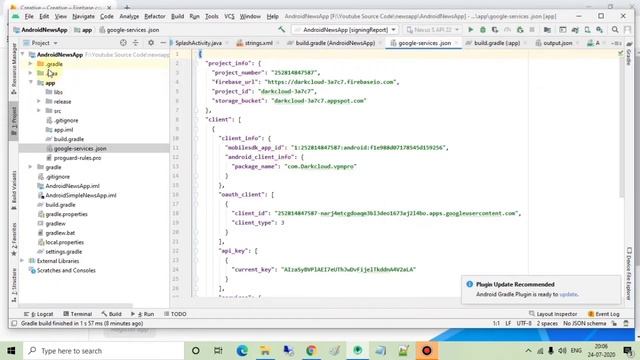Open Favorites side panel
This screenshot has width=640, height=360.
[13, 240]
